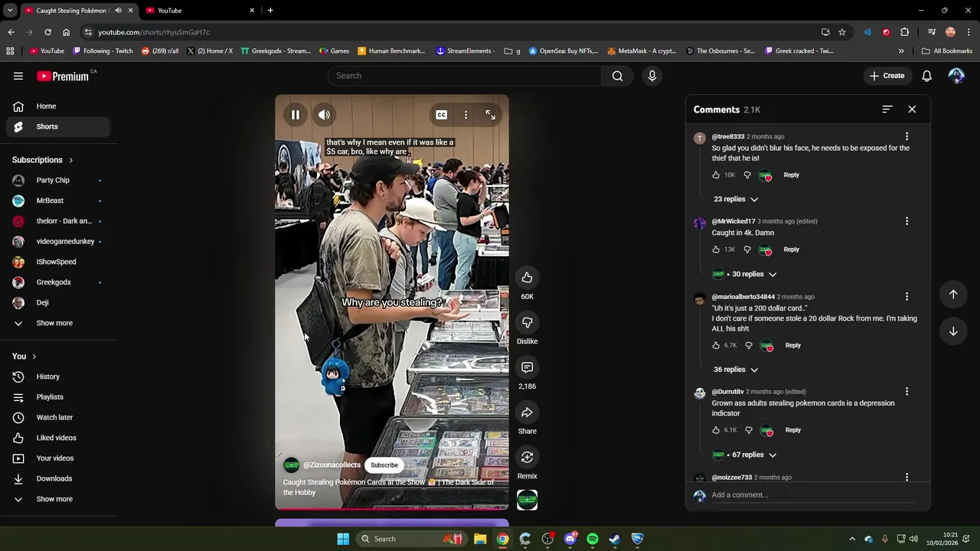Viewport: 980px width, 551px height.
Task: Expand the 30 replies under @MrWicked17
Action: [x=754, y=274]
